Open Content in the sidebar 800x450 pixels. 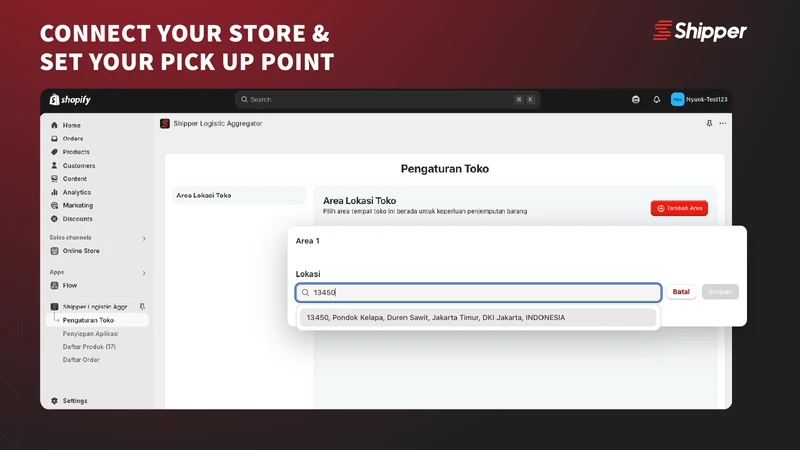[74, 179]
